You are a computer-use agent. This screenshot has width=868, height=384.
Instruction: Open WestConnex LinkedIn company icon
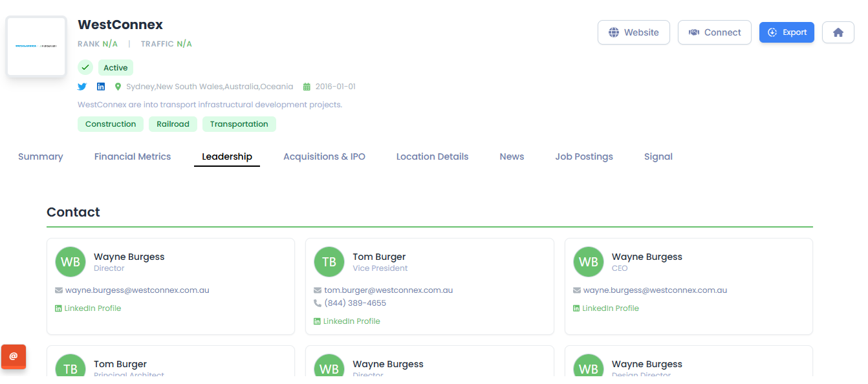click(x=101, y=87)
